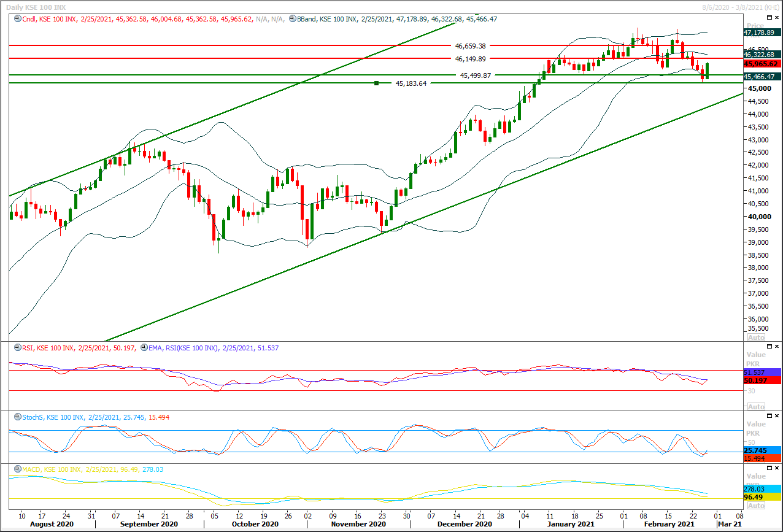Click the 45,499.87 support line label
This screenshot has width=783, height=532.
click(x=476, y=75)
